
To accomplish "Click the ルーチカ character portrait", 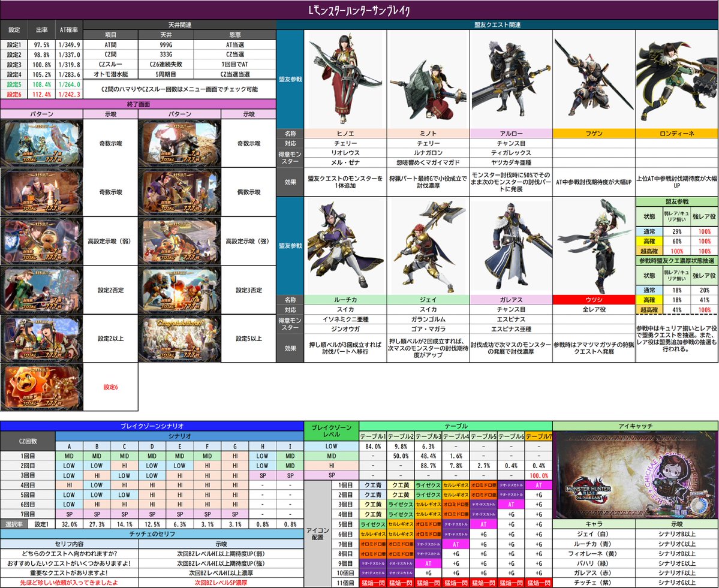I will click(345, 246).
